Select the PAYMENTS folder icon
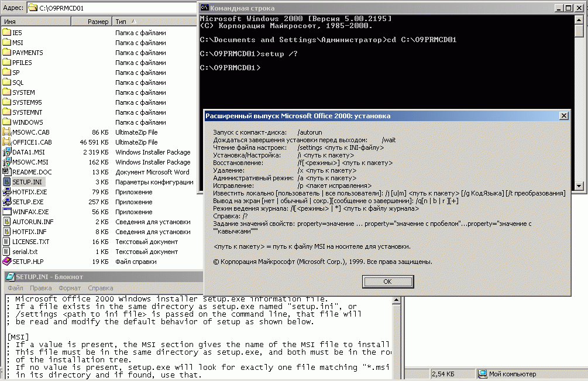The image size is (588, 381). [7, 52]
